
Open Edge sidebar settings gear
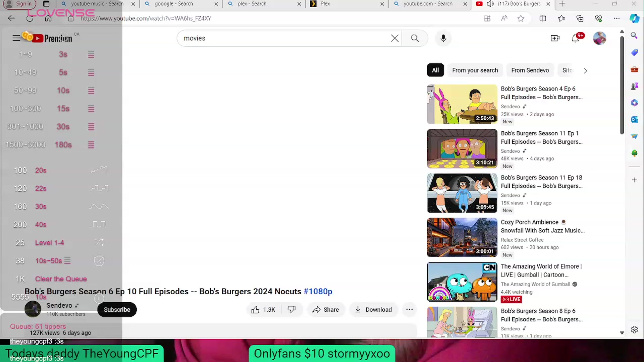pos(634,330)
